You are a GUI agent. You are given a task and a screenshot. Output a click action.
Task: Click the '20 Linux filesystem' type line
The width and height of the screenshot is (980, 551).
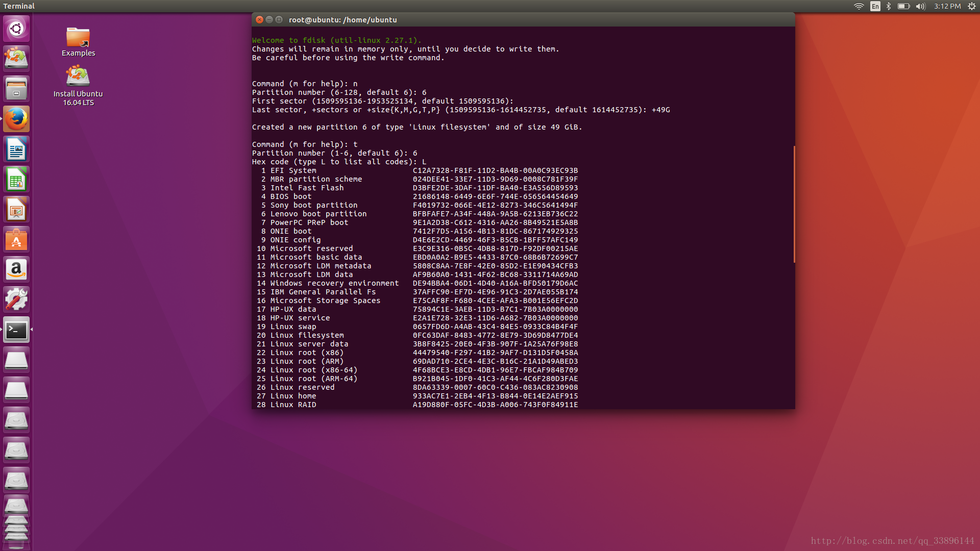(418, 335)
